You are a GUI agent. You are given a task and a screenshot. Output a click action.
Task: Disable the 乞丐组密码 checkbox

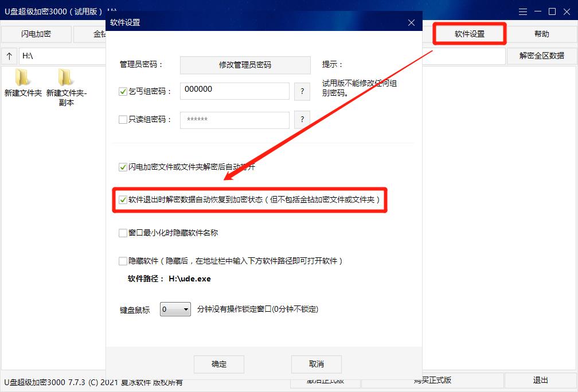123,91
